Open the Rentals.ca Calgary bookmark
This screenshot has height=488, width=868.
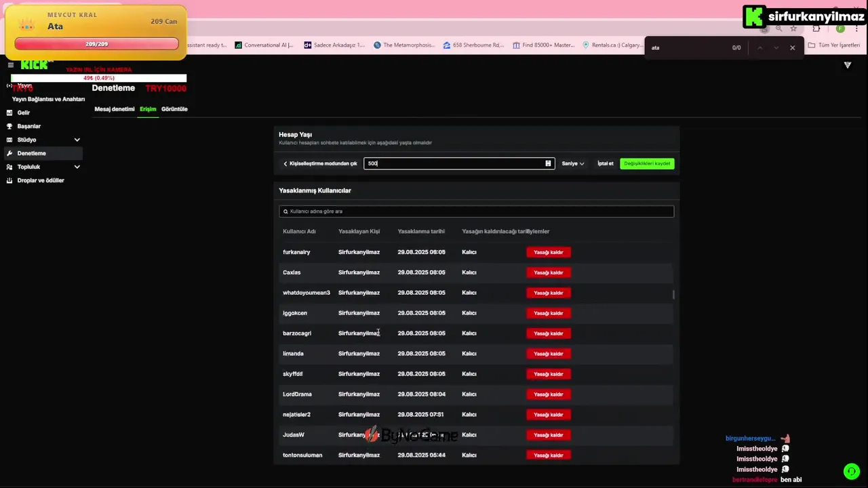[x=613, y=45]
